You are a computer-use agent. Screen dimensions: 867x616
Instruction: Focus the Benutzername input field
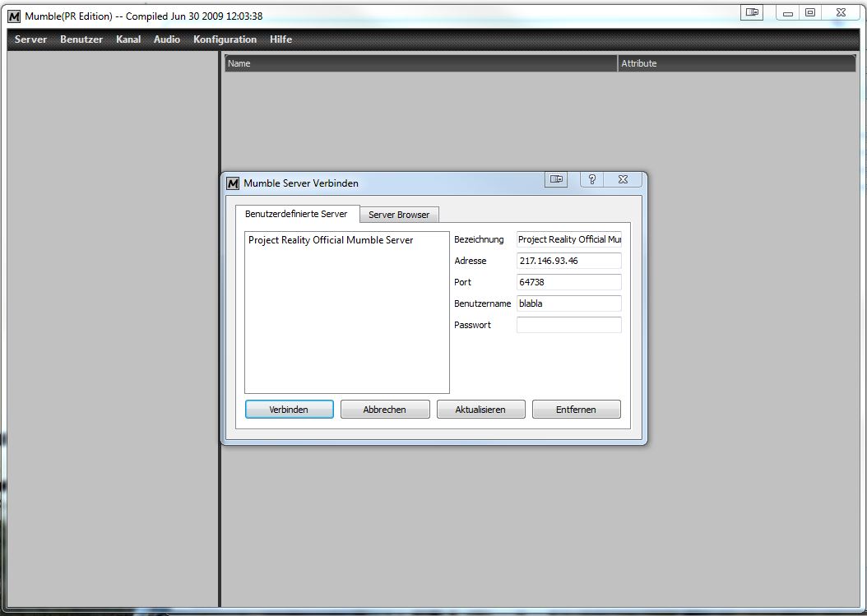pyautogui.click(x=569, y=303)
